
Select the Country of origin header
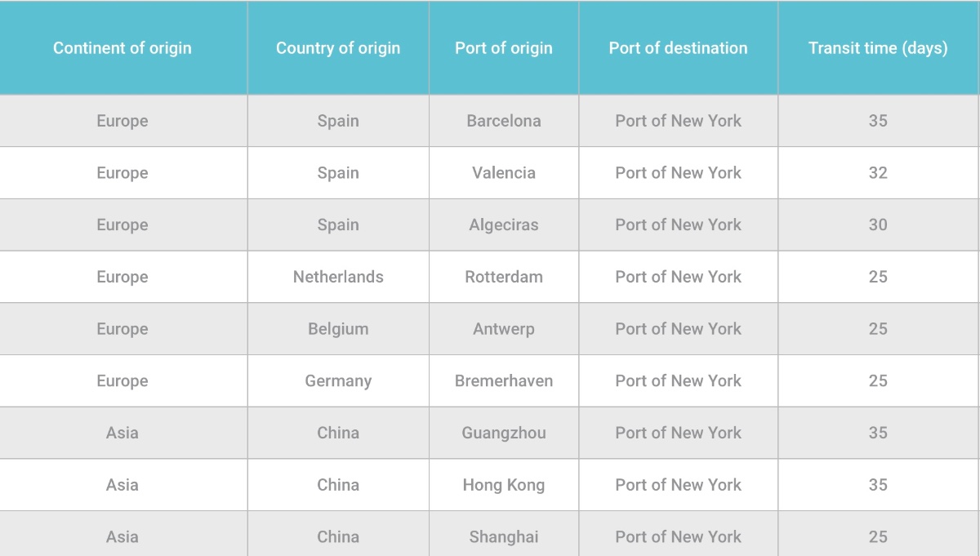point(338,48)
